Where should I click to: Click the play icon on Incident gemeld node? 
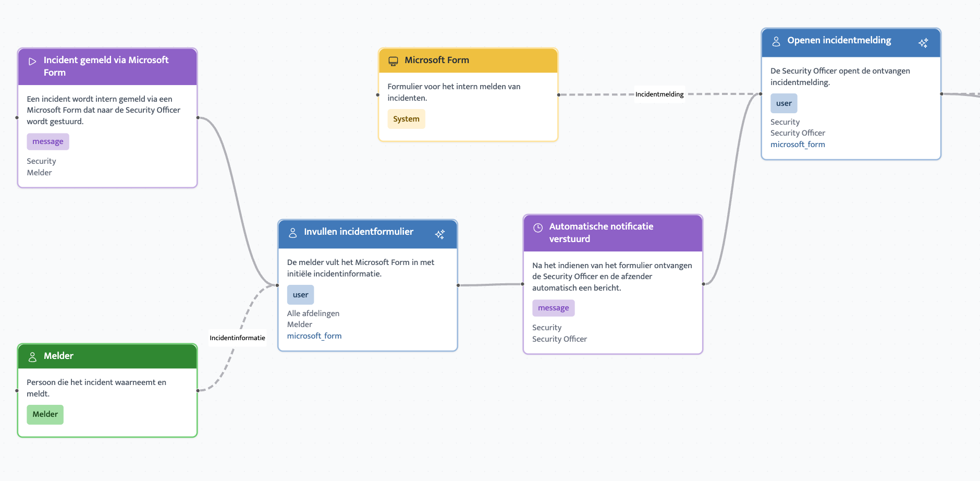tap(32, 62)
